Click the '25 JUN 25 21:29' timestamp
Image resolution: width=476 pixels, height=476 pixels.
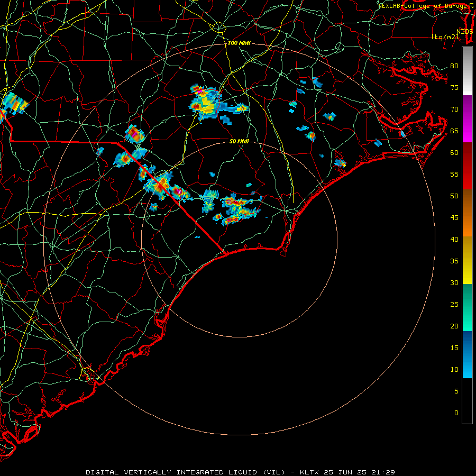point(359,472)
